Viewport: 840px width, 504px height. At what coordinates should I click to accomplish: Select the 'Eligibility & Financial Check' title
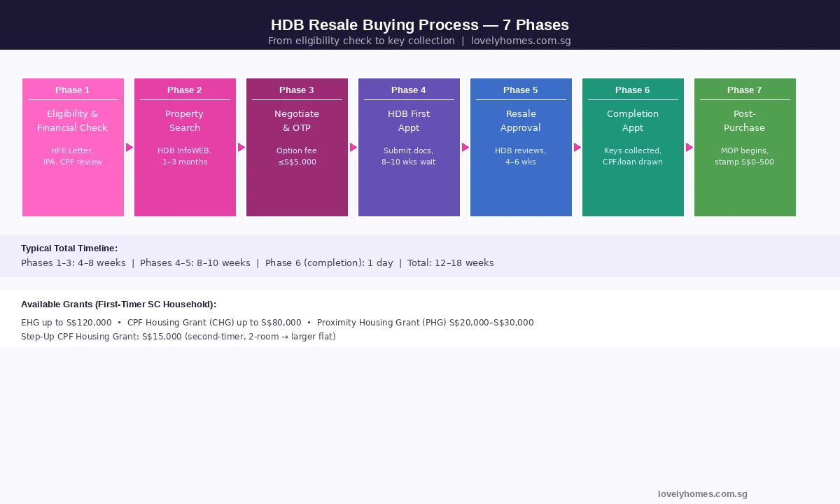coord(73,120)
